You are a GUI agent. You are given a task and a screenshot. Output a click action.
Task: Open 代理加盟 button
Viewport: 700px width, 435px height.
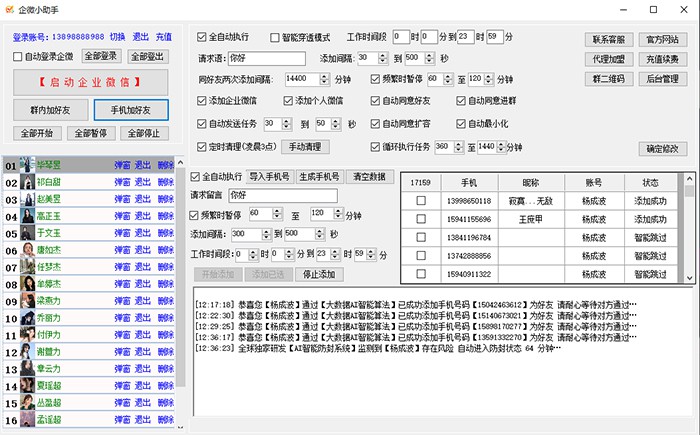click(609, 59)
